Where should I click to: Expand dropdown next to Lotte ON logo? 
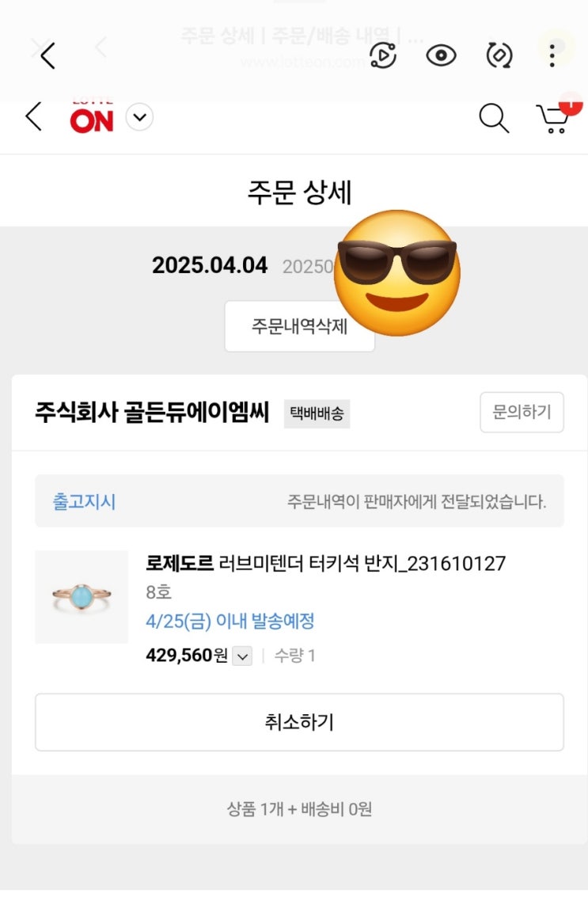click(x=139, y=119)
